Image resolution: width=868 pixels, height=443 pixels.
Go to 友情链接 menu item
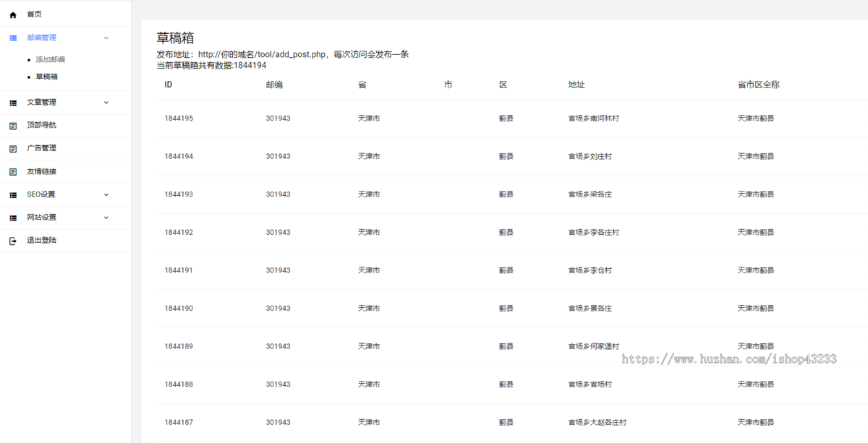click(x=41, y=171)
